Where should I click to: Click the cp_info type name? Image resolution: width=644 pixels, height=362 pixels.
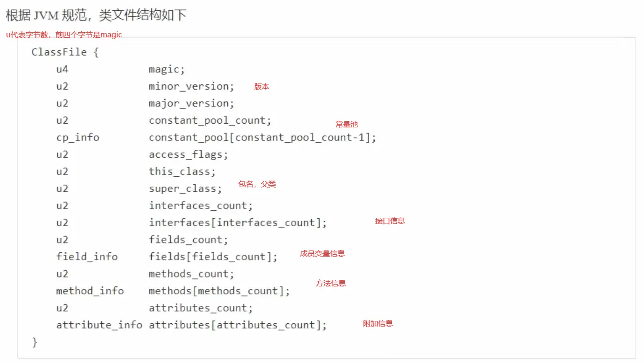point(78,138)
